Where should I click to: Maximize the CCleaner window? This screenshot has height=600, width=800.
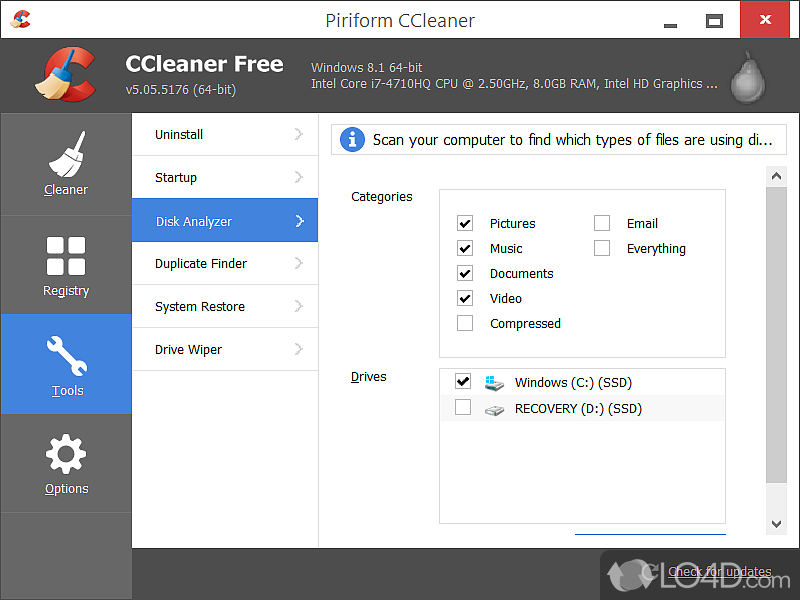tap(714, 20)
